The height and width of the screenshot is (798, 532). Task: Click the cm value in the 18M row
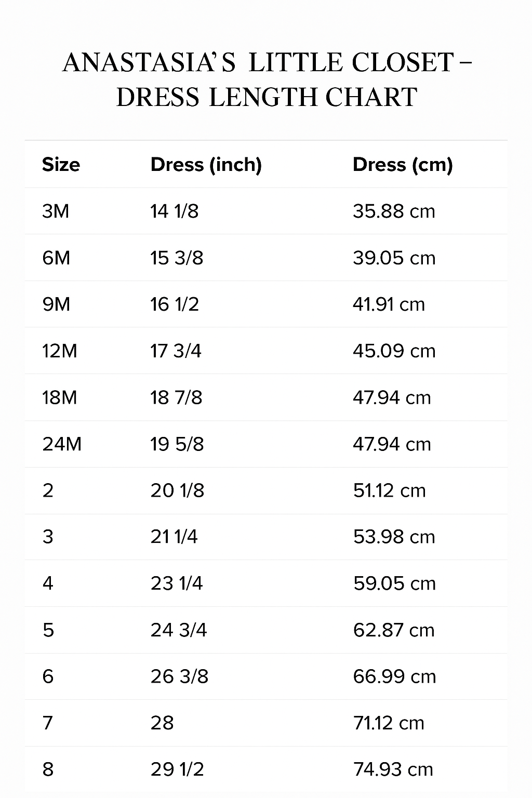[x=392, y=398]
